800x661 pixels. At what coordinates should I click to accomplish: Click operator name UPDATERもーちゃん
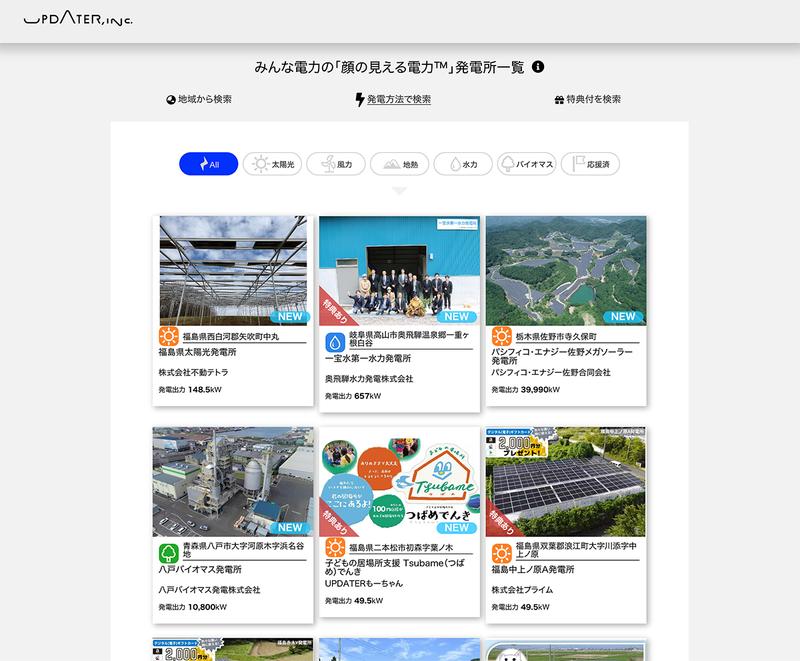click(364, 583)
